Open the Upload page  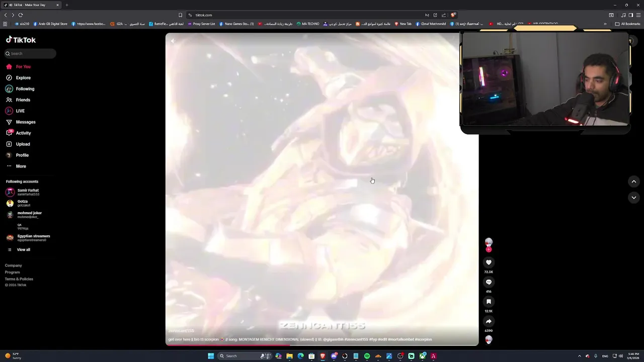click(18, 144)
